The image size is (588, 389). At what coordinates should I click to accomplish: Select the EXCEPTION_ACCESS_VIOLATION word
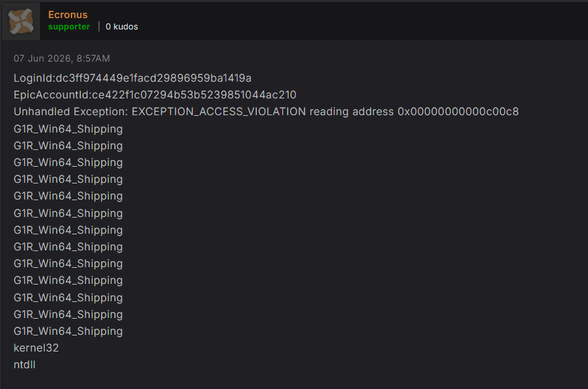(x=219, y=112)
